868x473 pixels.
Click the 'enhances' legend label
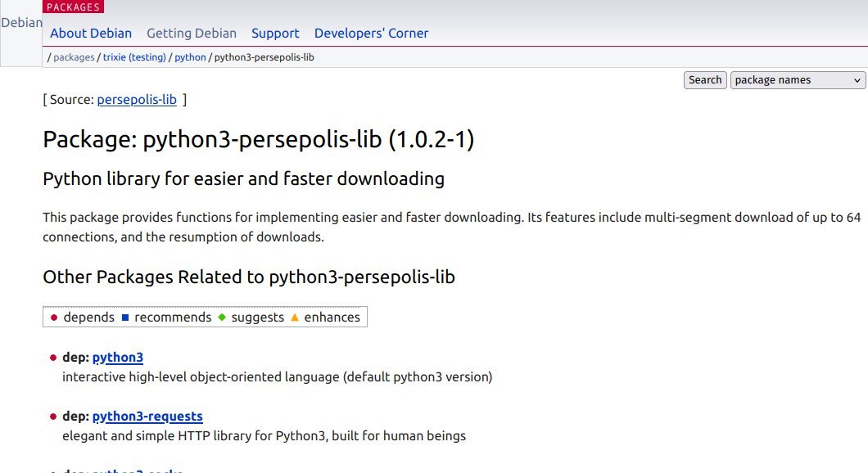point(332,317)
